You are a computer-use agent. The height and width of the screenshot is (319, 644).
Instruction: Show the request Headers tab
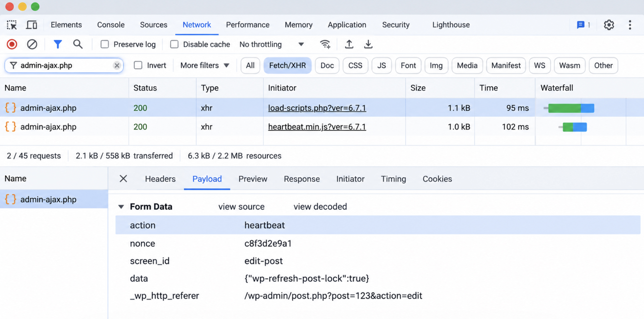[160, 179]
